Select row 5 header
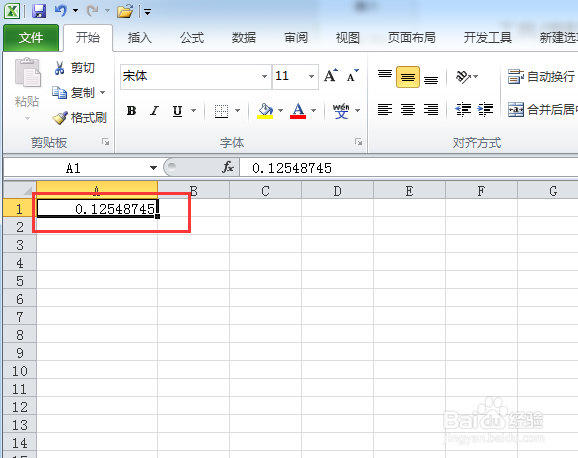The image size is (578, 458). [x=20, y=281]
